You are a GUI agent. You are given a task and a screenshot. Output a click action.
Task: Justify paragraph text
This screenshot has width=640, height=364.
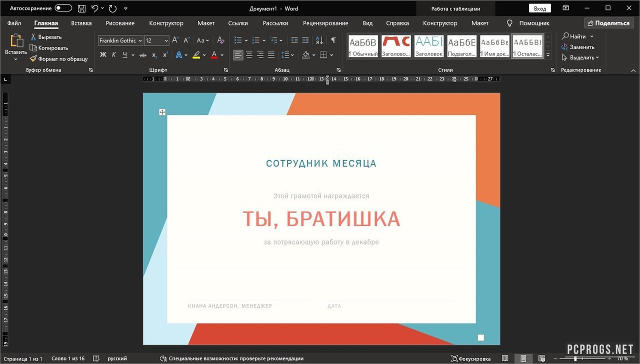coord(271,55)
